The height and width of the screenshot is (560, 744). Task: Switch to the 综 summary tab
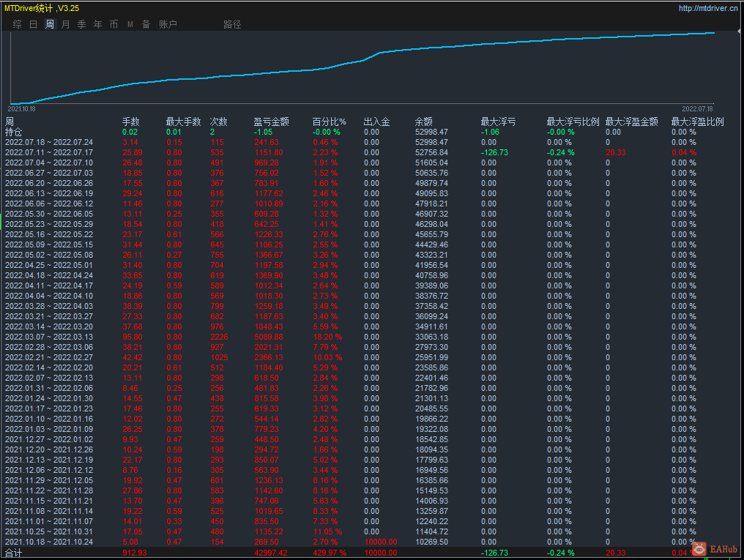click(x=17, y=24)
